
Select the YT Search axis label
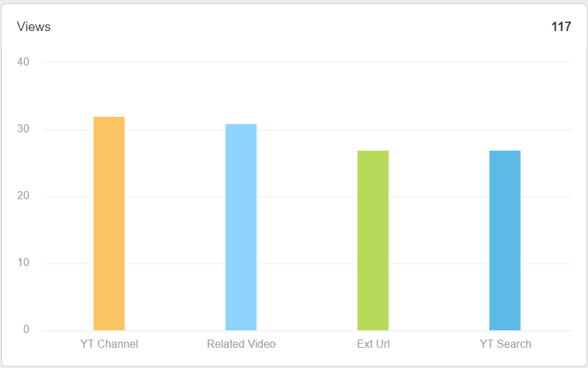(505, 344)
